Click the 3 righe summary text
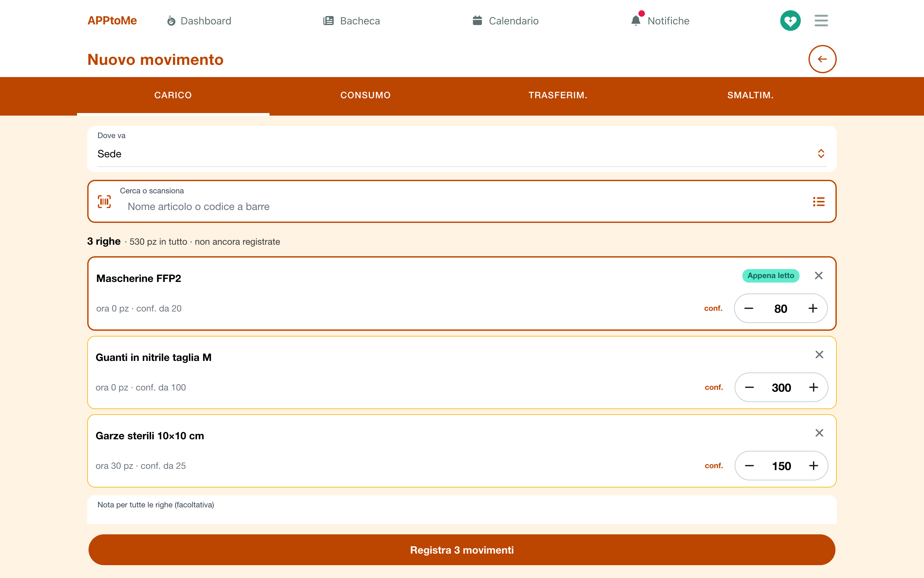Image resolution: width=924 pixels, height=578 pixels. point(104,241)
